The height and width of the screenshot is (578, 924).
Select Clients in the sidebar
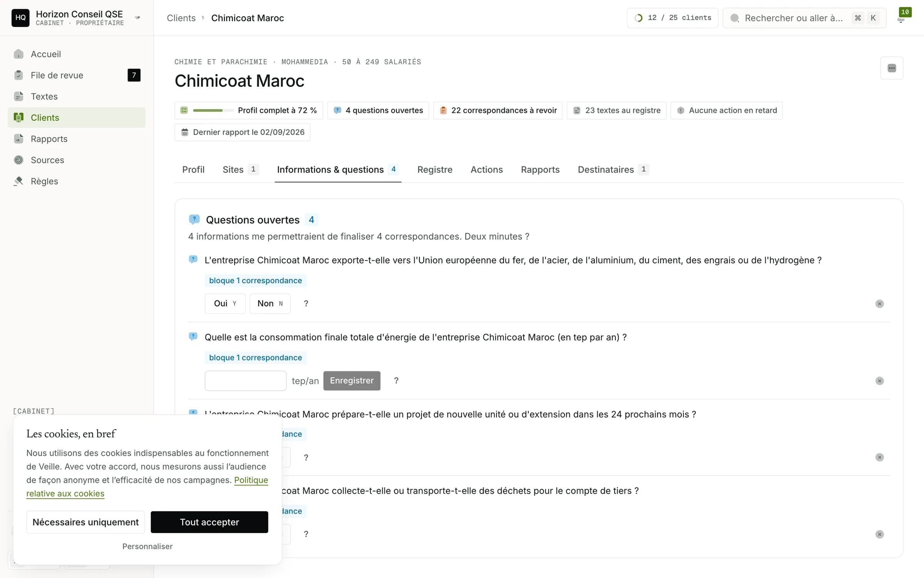click(x=77, y=118)
